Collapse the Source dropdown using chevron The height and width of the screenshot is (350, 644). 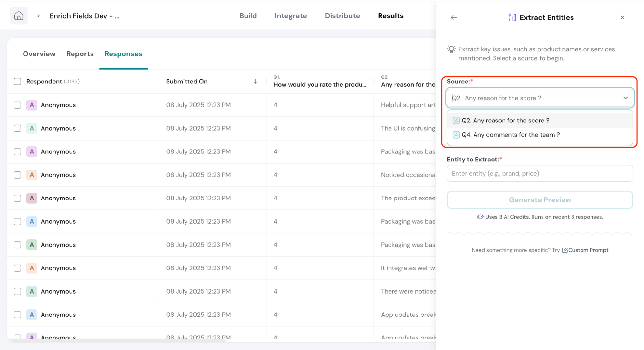coord(625,98)
